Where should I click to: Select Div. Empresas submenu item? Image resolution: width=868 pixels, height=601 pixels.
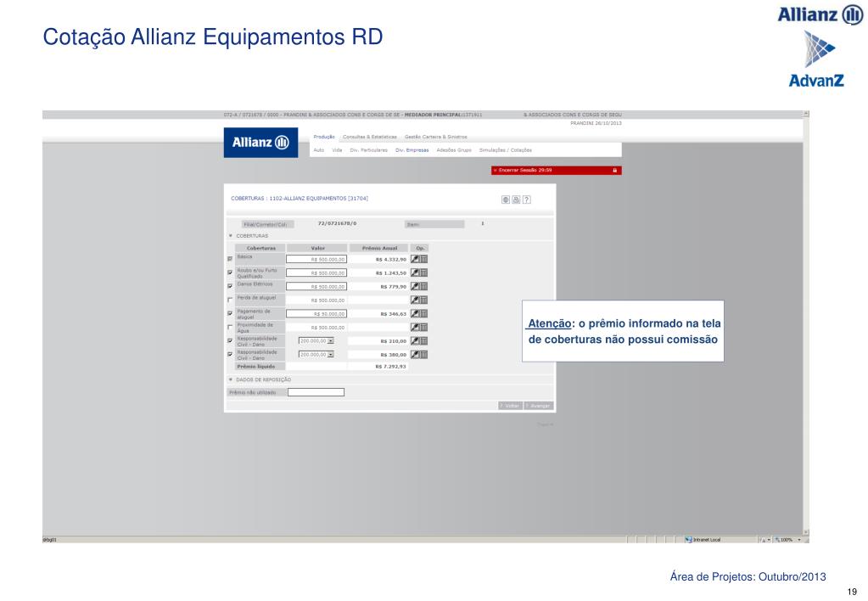(412, 150)
